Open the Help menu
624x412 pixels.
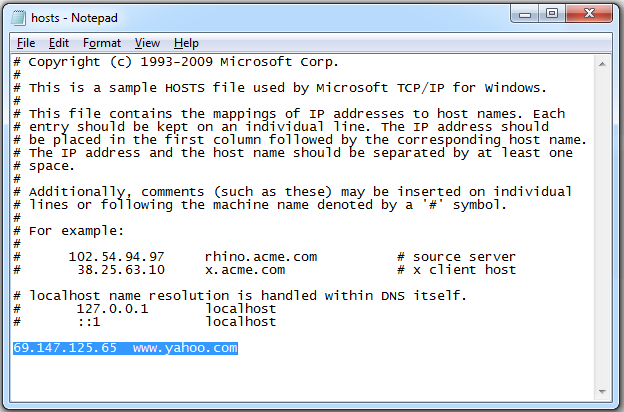point(186,43)
